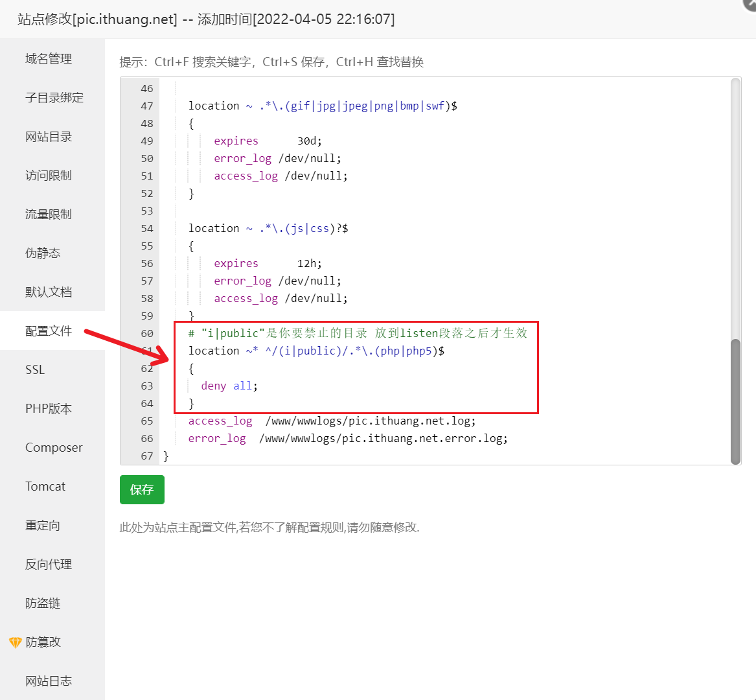Click the Ctrl+F shortcut hint text

(x=203, y=62)
